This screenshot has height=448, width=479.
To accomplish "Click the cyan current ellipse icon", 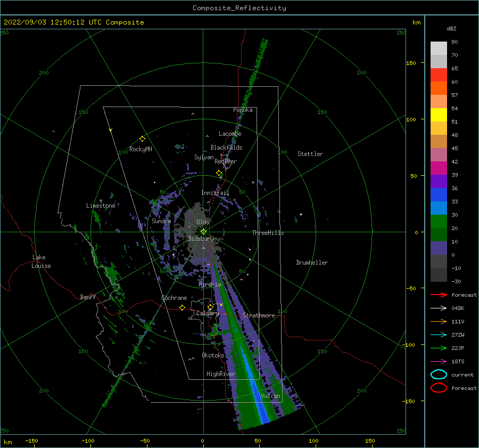I will point(439,374).
